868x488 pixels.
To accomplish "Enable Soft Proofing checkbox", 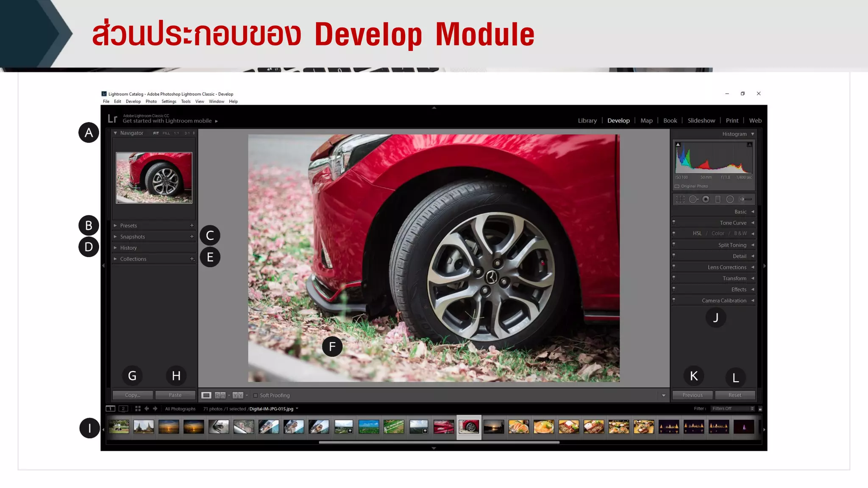I will click(256, 396).
